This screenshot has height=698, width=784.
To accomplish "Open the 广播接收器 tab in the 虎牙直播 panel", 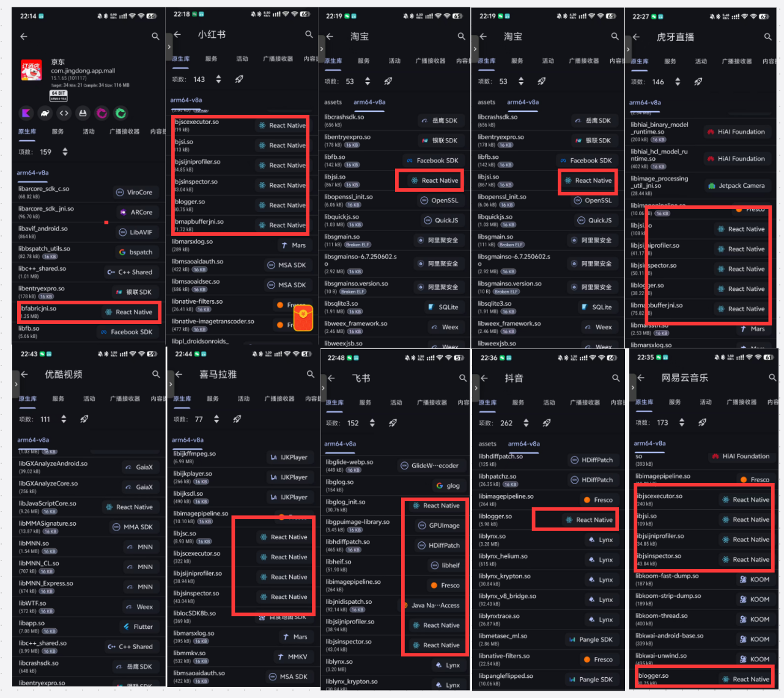I will coord(736,61).
